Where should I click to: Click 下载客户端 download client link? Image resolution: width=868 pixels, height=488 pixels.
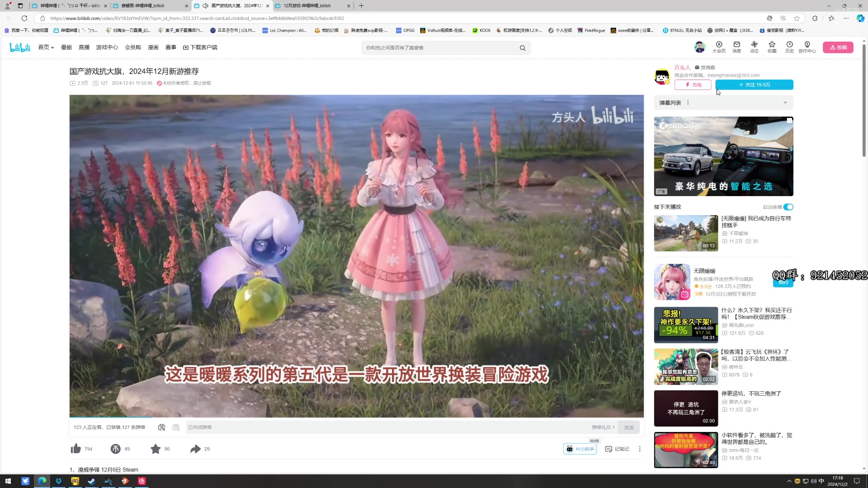click(200, 47)
